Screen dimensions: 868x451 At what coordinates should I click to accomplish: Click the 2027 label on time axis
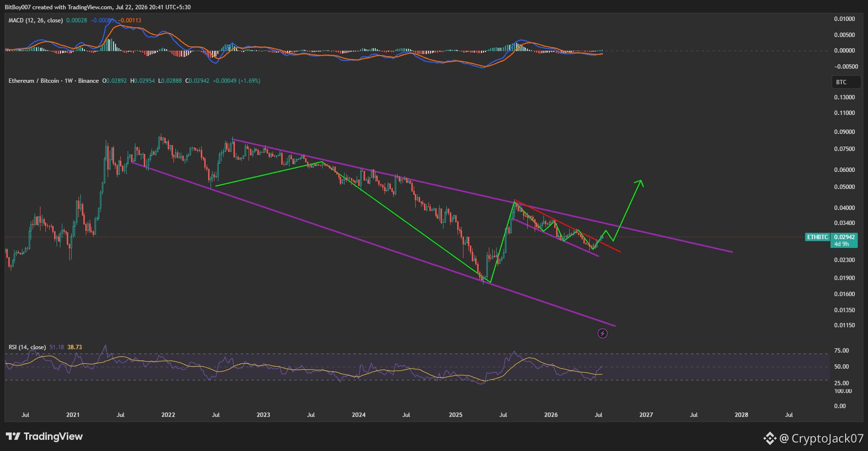(646, 415)
